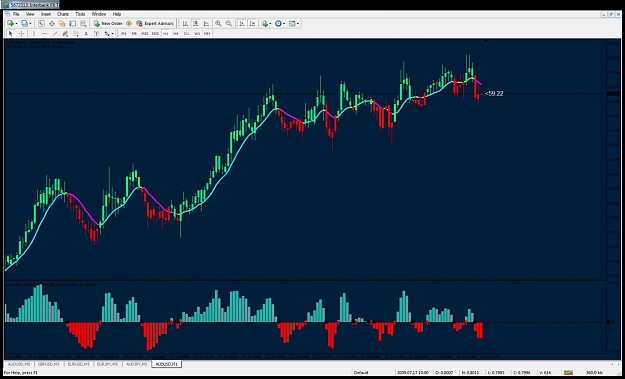Expand the Profiles dropdown arrow

[x=30, y=24]
